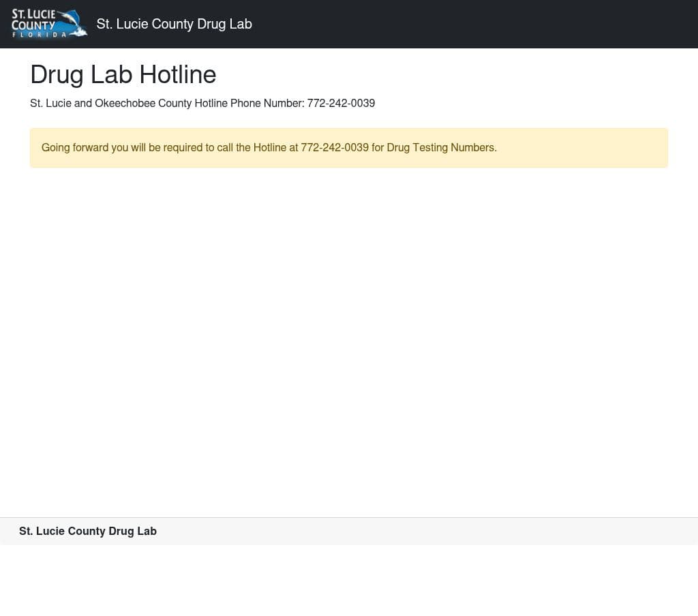Click the 772-242-0039 number inside yellow alert
The height and width of the screenshot is (616, 698).
[335, 147]
